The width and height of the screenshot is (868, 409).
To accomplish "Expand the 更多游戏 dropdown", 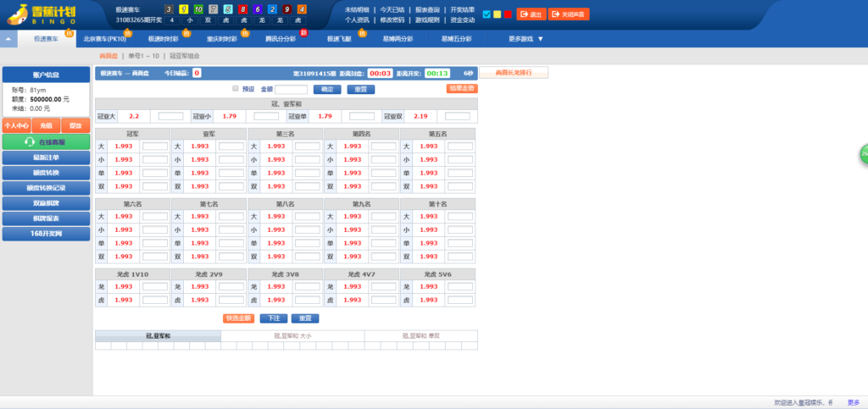I will [526, 39].
